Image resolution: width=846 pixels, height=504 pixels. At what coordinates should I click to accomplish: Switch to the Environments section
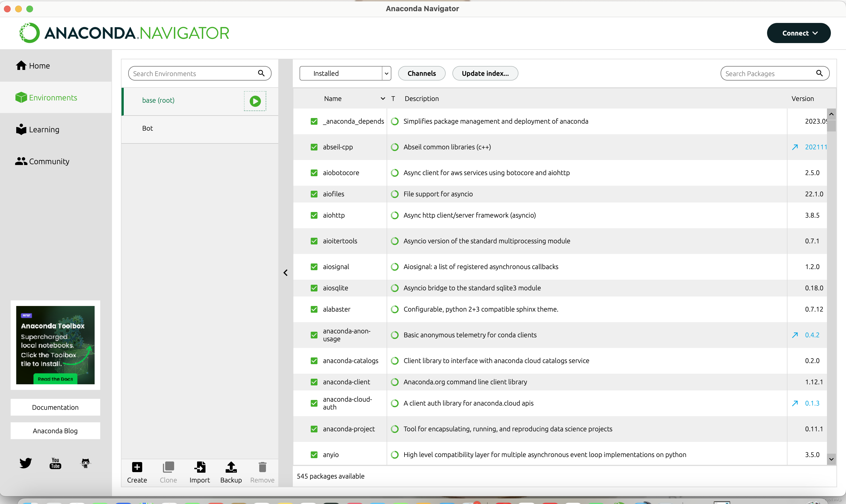point(56,97)
